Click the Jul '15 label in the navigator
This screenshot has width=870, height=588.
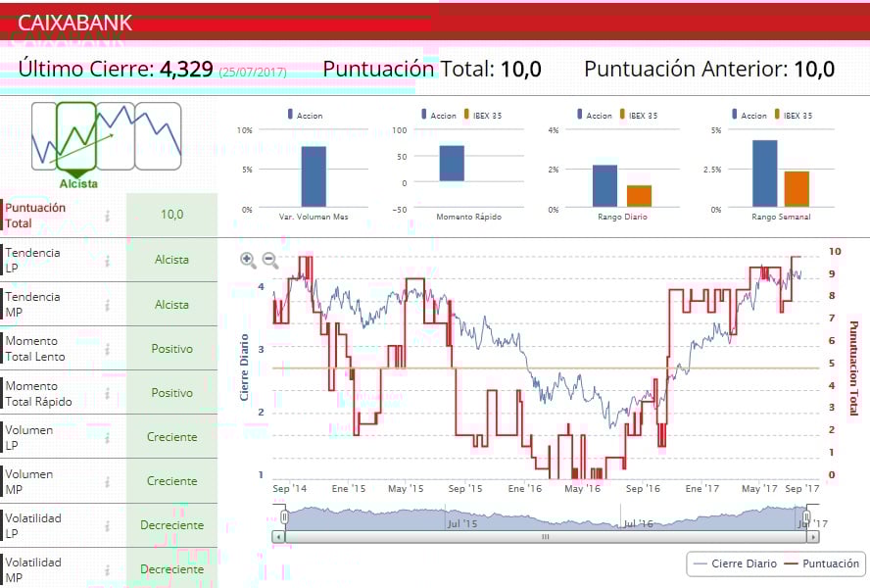[462, 523]
